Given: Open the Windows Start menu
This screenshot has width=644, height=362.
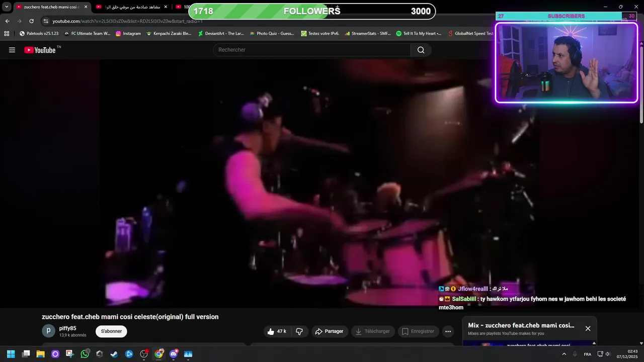Looking at the screenshot, I should (11, 354).
